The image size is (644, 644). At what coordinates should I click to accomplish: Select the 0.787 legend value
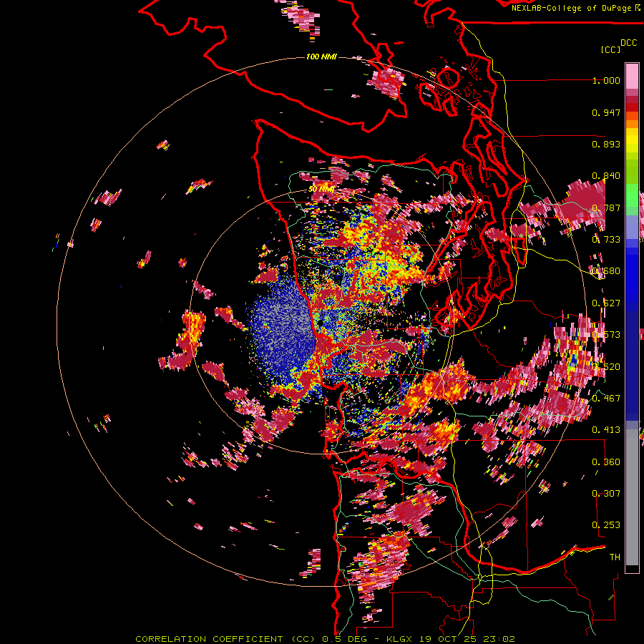(606, 208)
